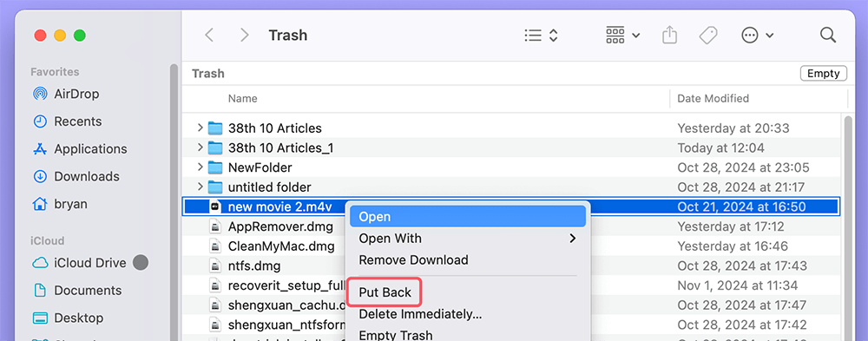
Task: Click the Trash path bar label
Action: (208, 74)
